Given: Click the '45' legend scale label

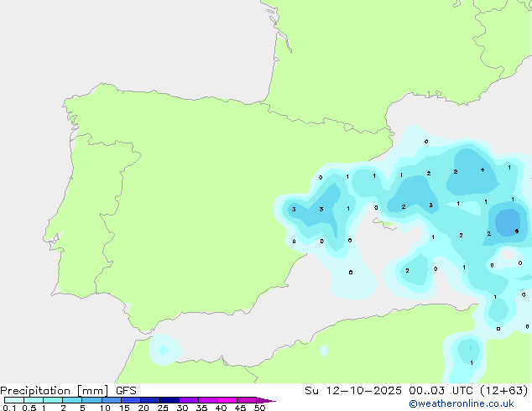Looking at the screenshot, I should (x=240, y=408).
